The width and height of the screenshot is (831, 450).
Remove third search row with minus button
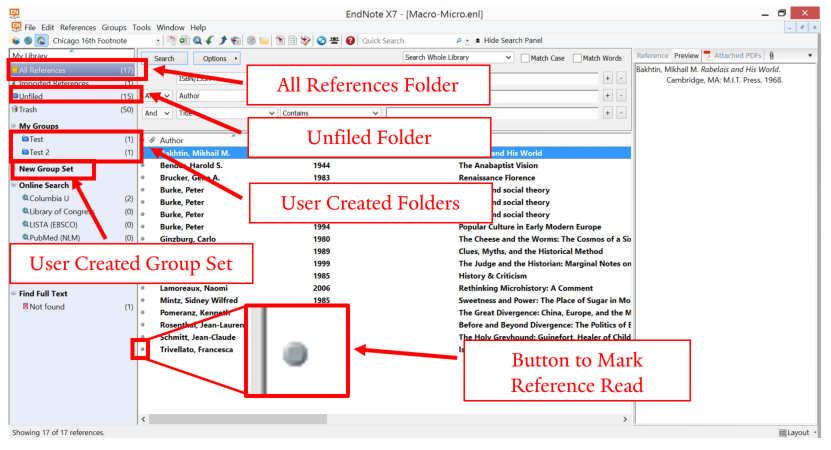coord(621,112)
